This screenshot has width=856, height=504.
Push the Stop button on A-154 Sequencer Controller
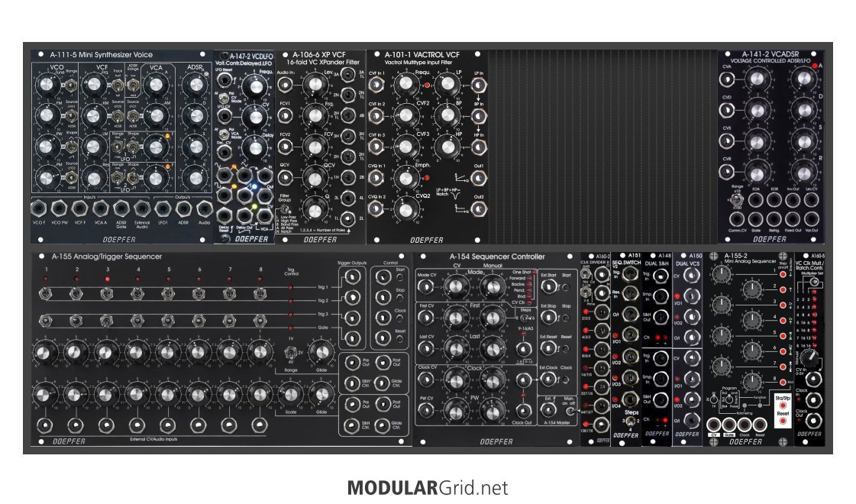(566, 317)
